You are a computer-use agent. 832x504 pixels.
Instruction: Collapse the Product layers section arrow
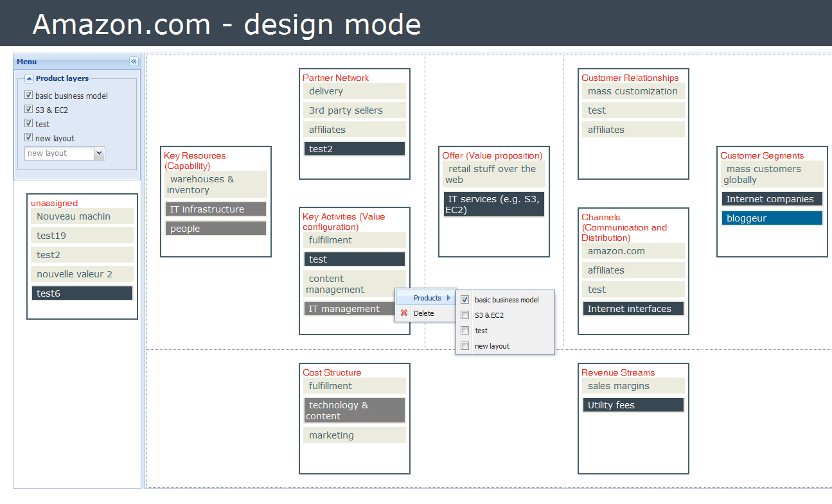[29, 78]
